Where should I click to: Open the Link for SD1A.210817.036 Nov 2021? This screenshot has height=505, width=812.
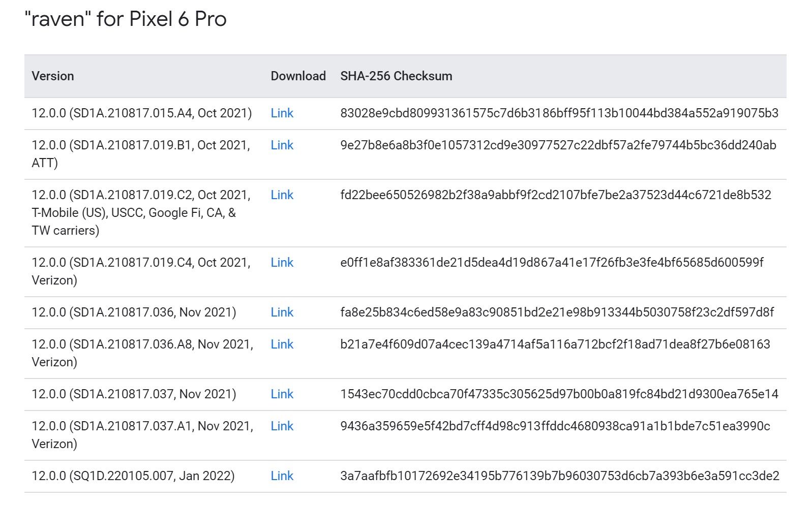(282, 312)
